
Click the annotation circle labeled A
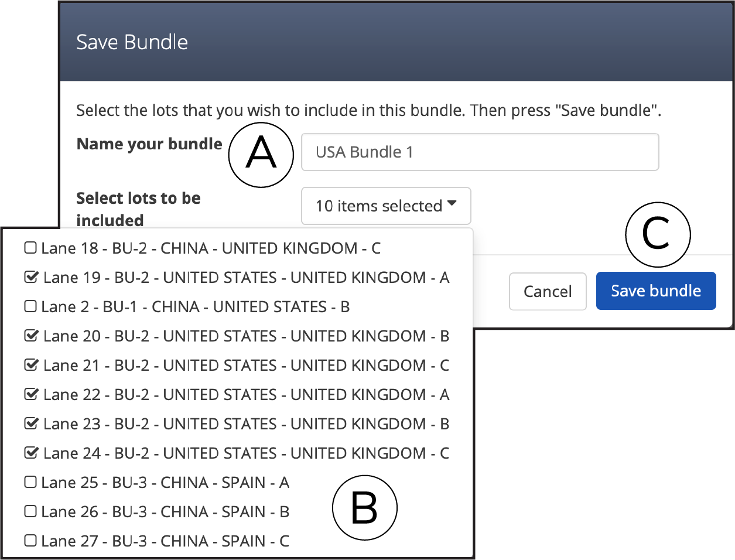tap(261, 155)
